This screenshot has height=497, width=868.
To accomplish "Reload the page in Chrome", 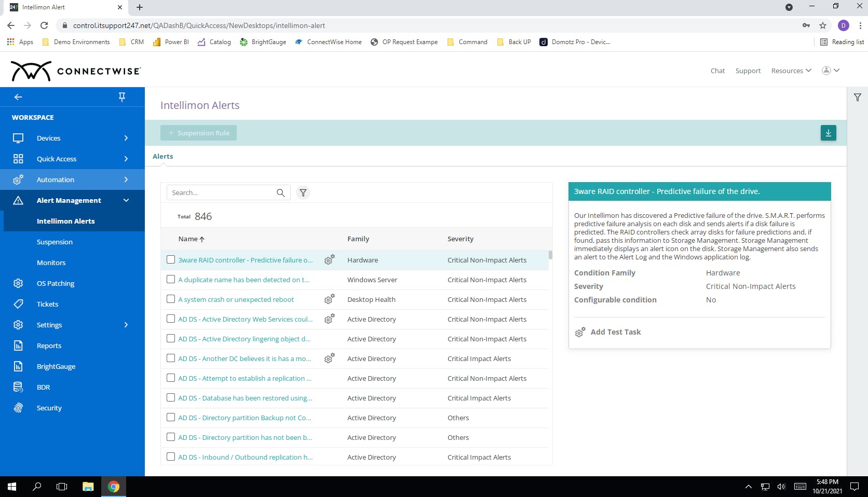I will pyautogui.click(x=44, y=25).
